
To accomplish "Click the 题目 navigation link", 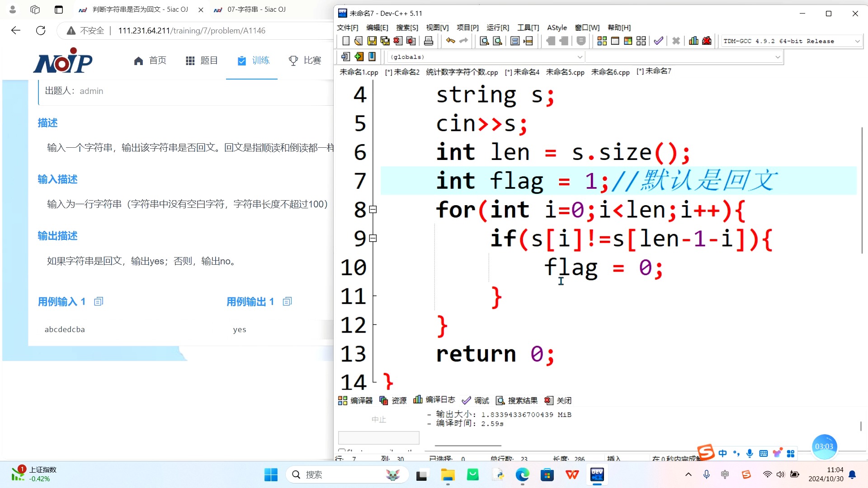I will (202, 61).
